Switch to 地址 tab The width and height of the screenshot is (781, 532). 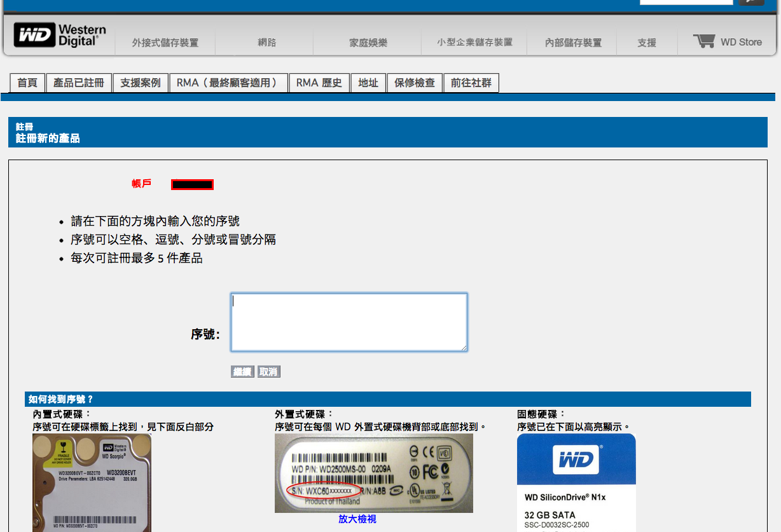tap(368, 83)
